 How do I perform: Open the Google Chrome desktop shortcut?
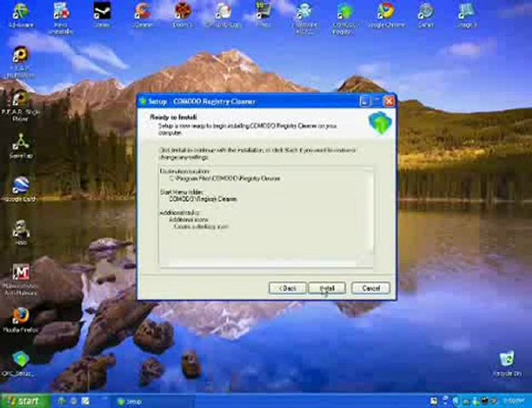[386, 15]
